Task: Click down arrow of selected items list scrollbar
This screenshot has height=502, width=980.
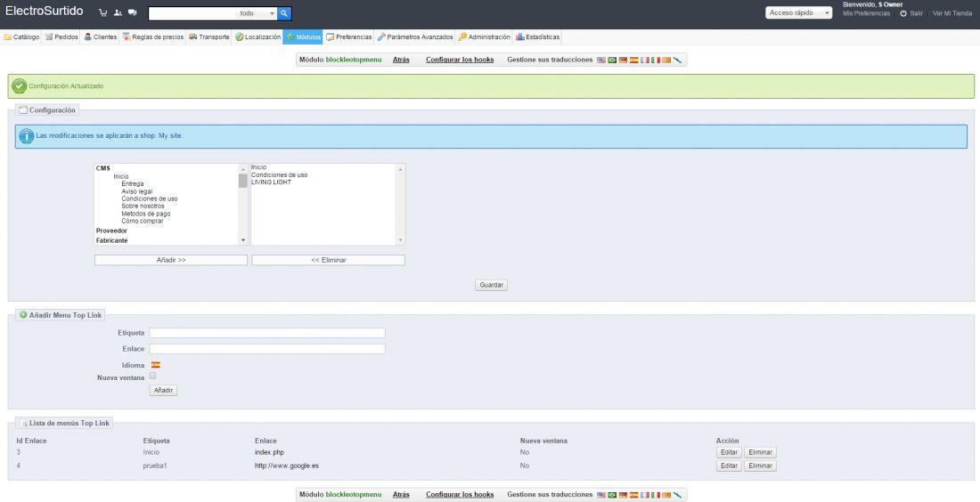Action: [401, 240]
